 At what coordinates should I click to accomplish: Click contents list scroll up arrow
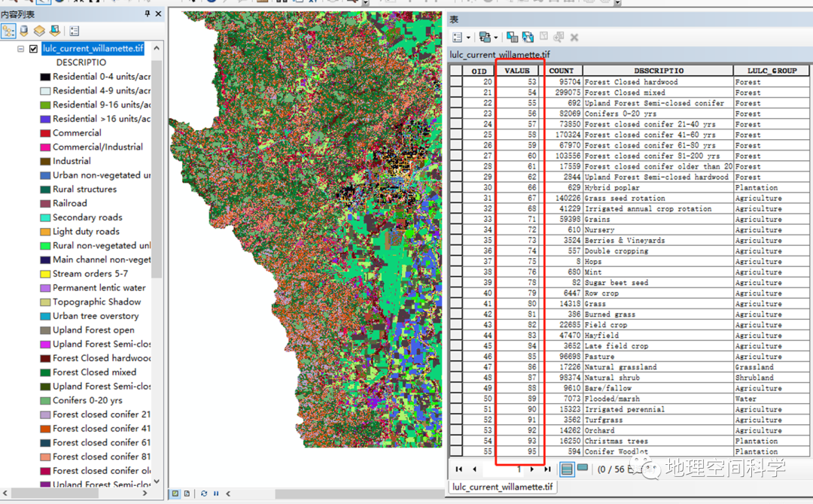point(157,48)
